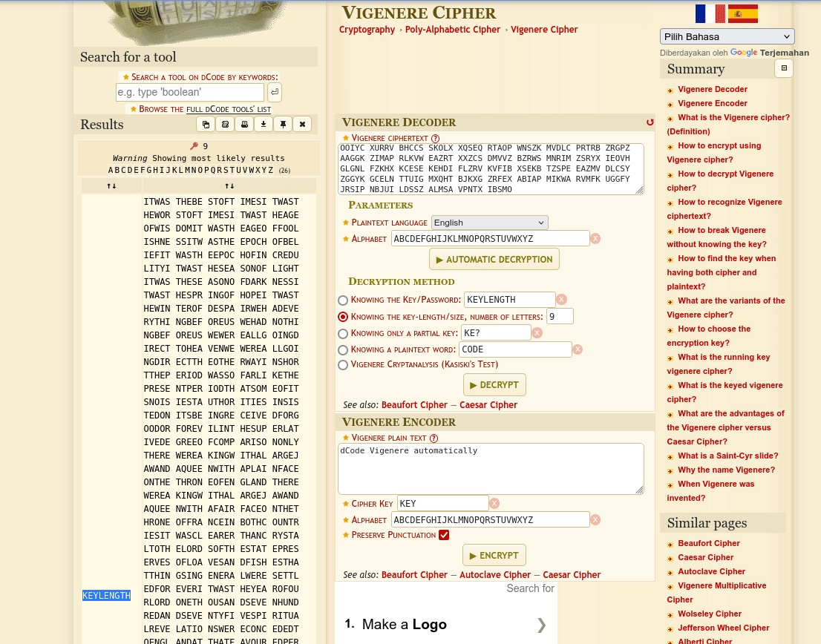Collapse the Summary panel
The image size is (821, 644).
[784, 68]
